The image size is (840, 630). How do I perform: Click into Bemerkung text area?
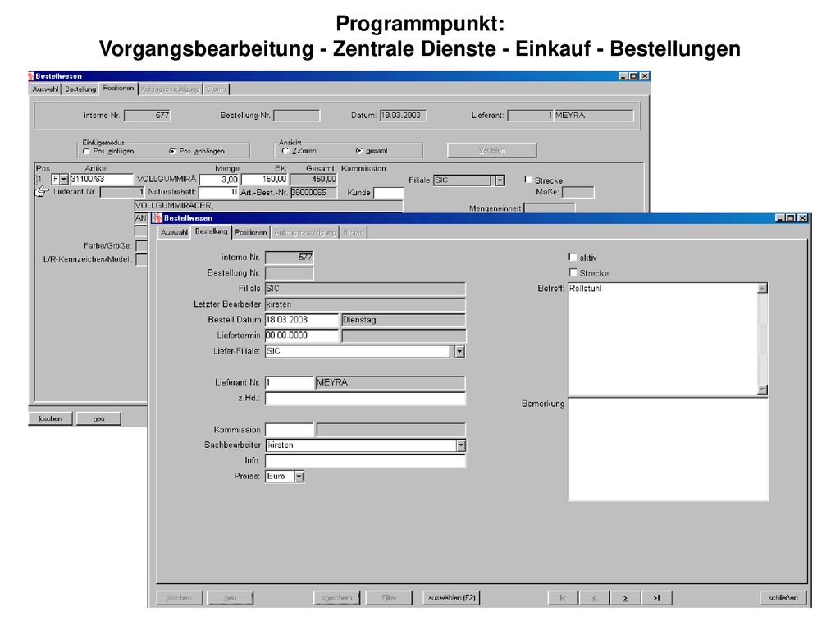[x=668, y=449]
